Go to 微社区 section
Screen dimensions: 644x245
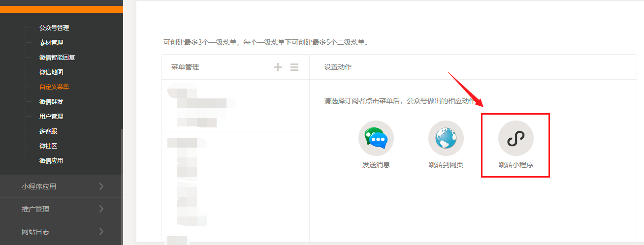tap(48, 146)
